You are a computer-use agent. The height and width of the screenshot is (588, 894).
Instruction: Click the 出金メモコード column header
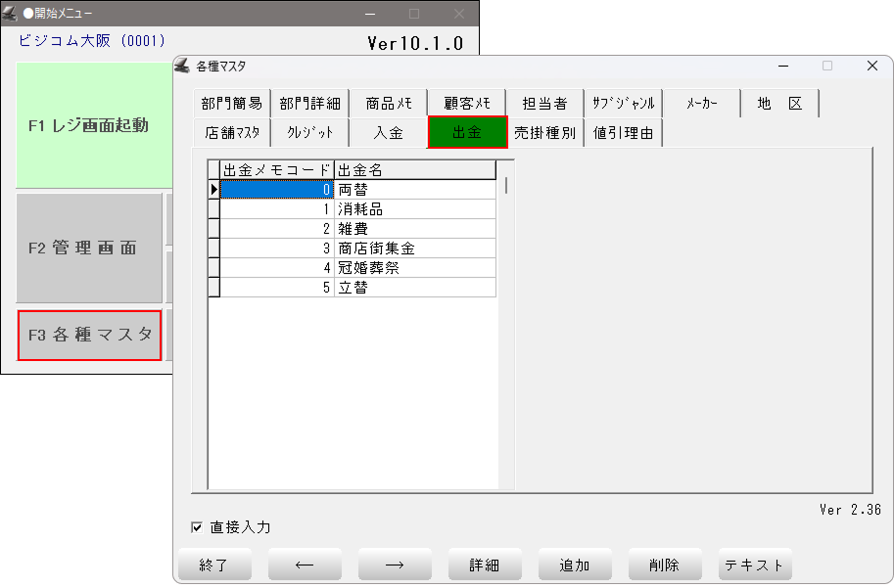click(x=277, y=170)
